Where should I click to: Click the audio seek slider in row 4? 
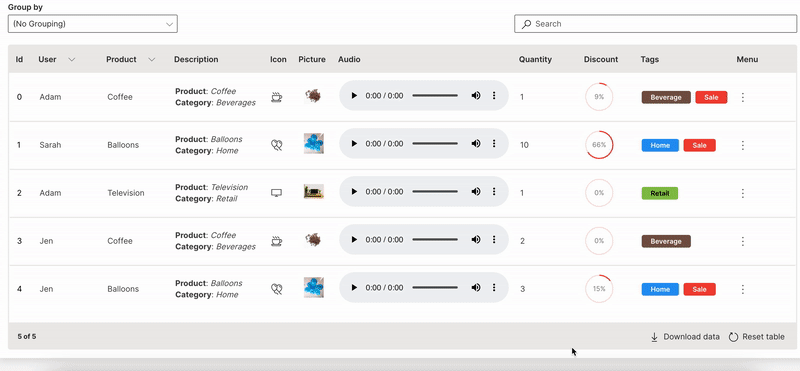[x=435, y=288]
